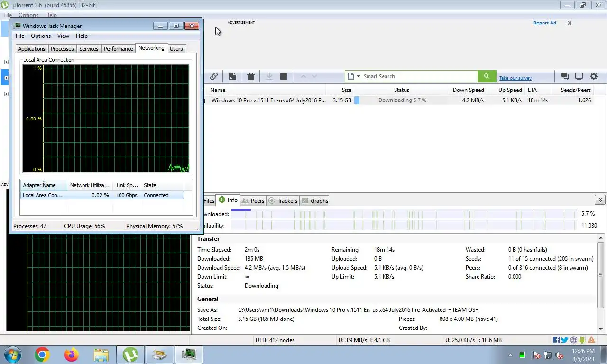Click the Network Utilization column header
The image size is (607, 364).
tap(90, 185)
